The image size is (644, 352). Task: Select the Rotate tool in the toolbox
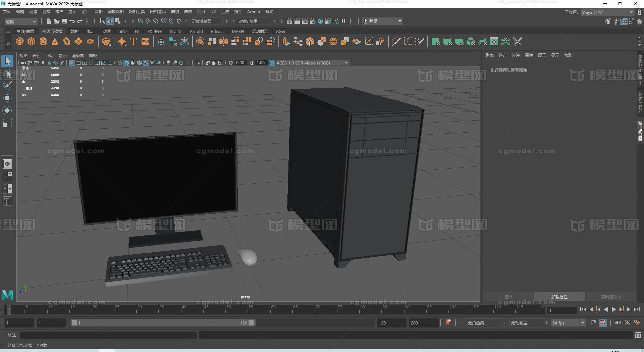pyautogui.click(x=7, y=111)
